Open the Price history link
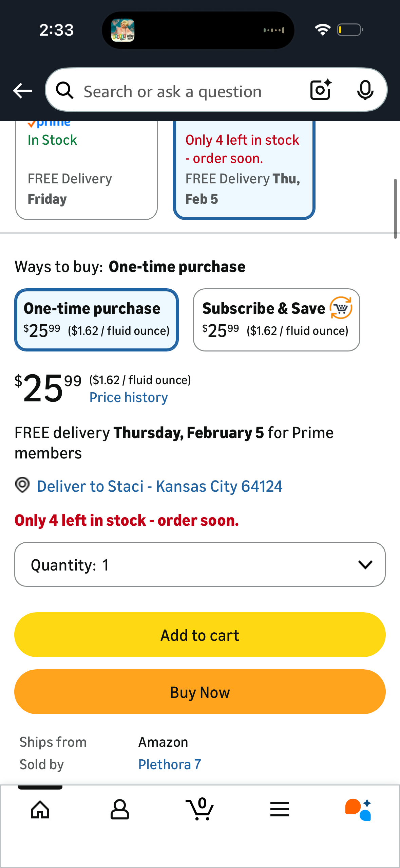 129,397
